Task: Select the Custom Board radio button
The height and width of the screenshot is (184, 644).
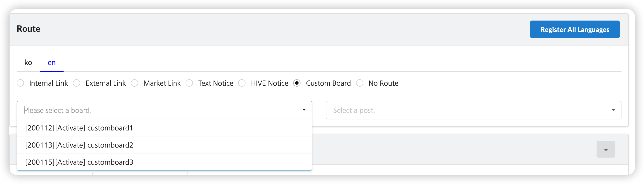Action: 297,83
